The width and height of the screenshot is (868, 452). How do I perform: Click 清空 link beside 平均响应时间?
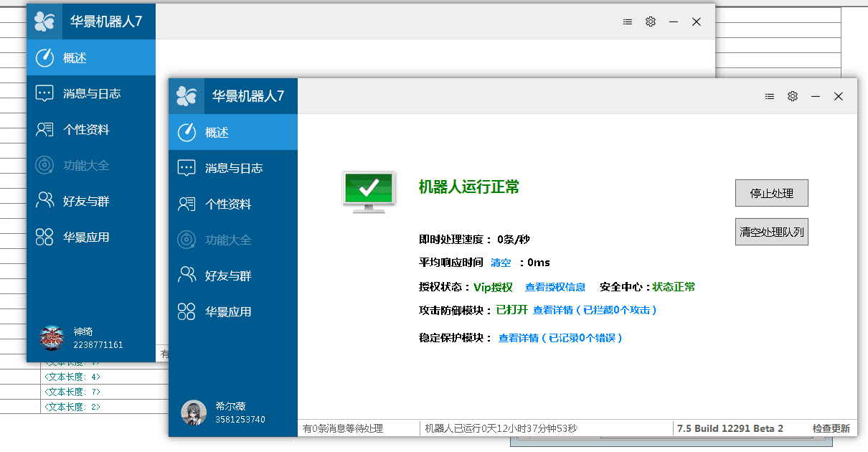pyautogui.click(x=501, y=263)
